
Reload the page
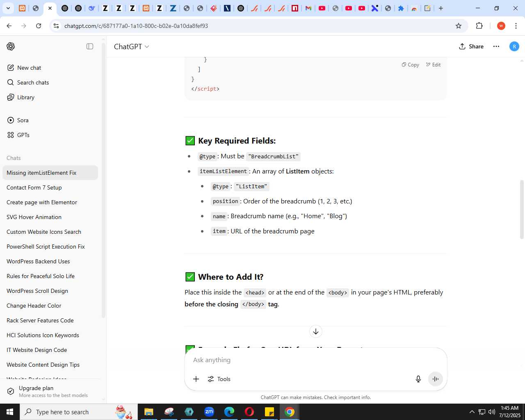point(39,26)
